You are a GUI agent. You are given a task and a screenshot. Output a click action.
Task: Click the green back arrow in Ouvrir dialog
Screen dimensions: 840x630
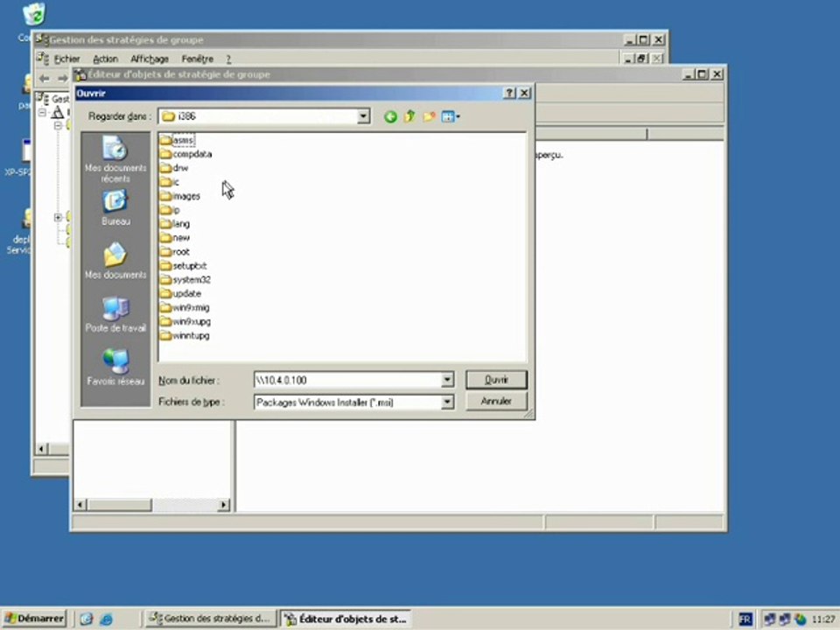pos(390,116)
